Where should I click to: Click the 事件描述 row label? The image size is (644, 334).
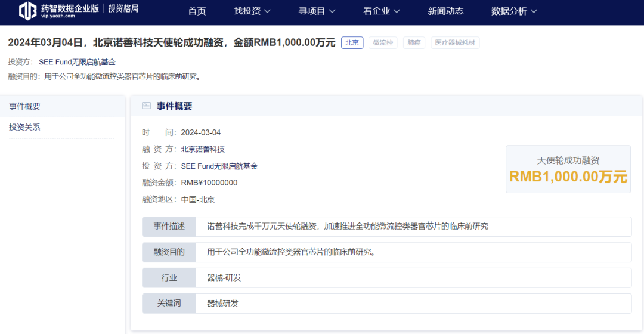point(169,227)
